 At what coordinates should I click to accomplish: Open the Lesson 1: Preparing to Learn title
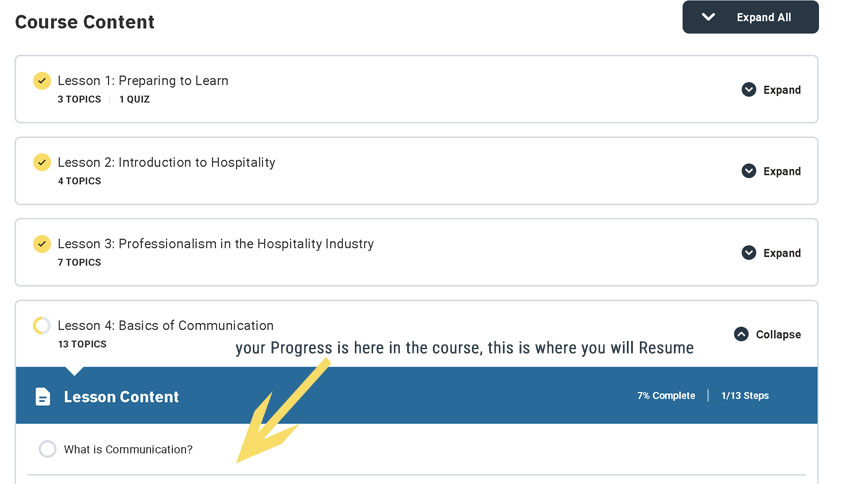pyautogui.click(x=143, y=81)
